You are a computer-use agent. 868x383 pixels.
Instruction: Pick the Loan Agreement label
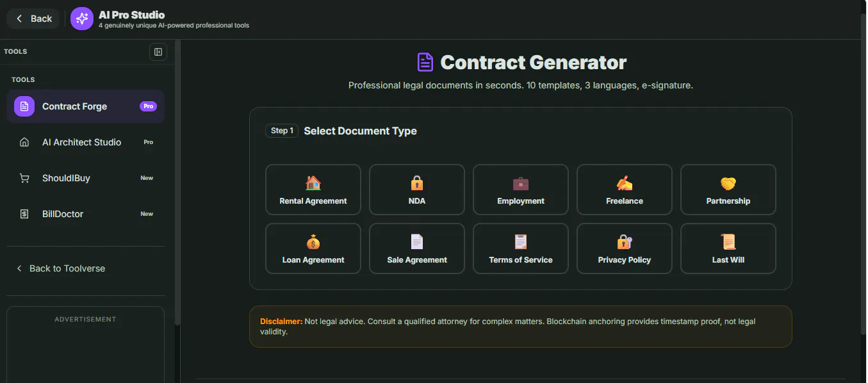[313, 260]
